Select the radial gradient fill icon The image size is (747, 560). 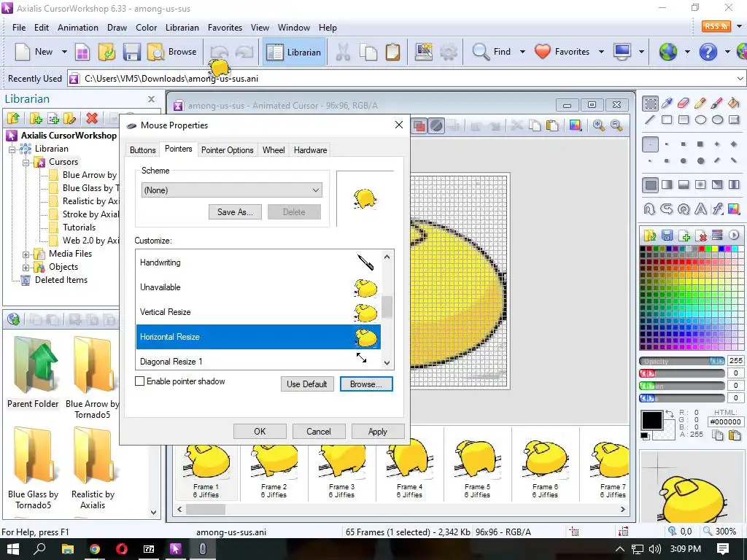click(x=700, y=184)
